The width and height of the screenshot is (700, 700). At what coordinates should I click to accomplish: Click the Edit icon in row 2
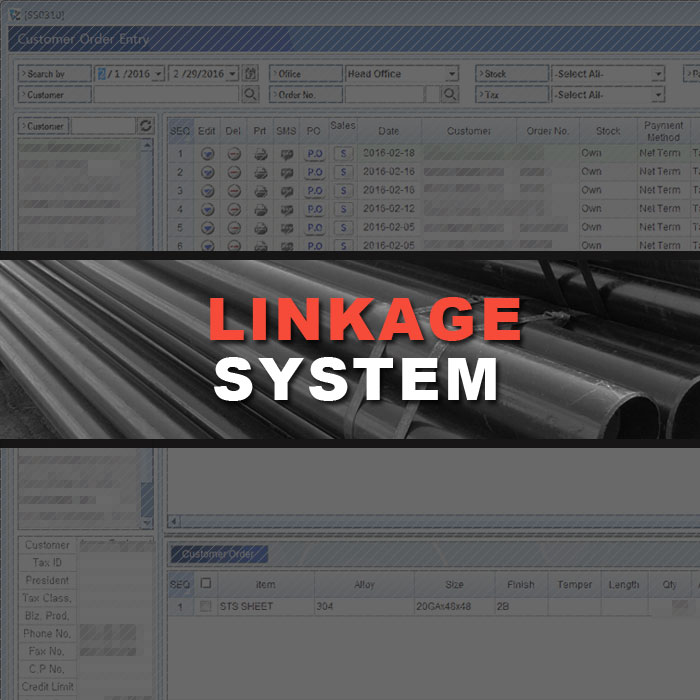pos(207,172)
